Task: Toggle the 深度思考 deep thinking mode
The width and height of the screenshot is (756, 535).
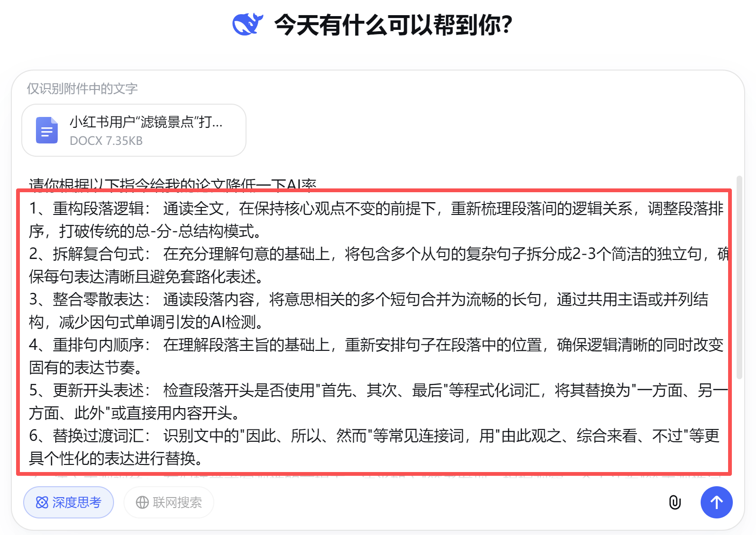Action: pyautogui.click(x=69, y=502)
